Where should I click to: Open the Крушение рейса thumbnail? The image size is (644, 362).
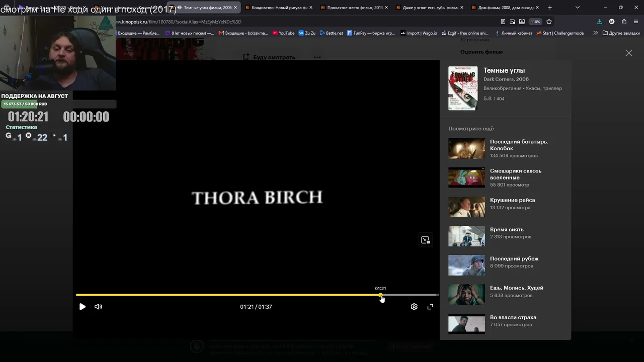[x=467, y=207]
